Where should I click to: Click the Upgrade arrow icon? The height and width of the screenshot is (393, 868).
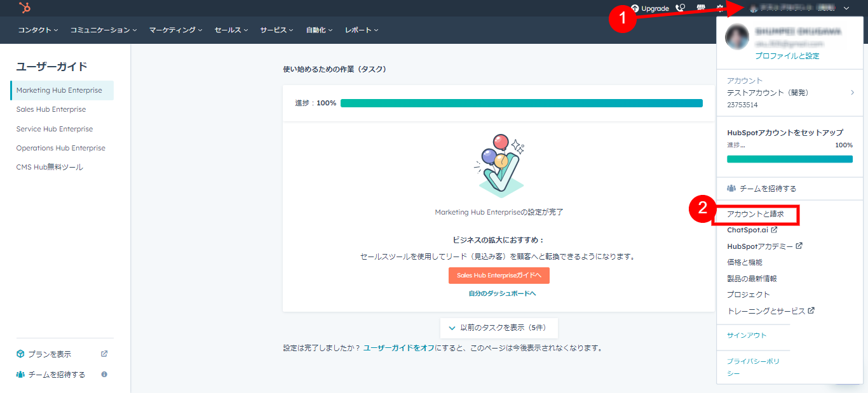pos(635,8)
